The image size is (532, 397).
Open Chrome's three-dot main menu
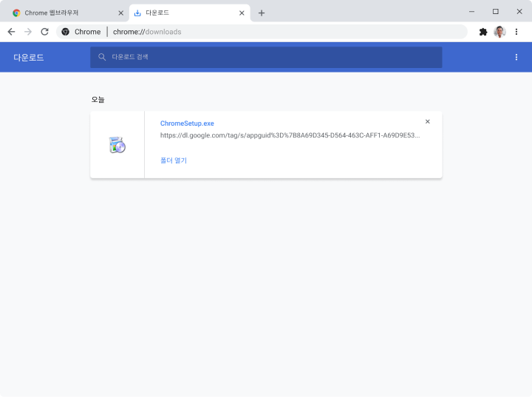516,32
